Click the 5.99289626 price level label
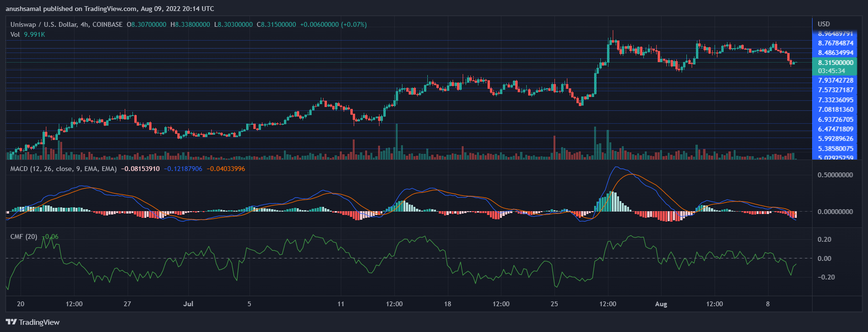 (x=835, y=139)
